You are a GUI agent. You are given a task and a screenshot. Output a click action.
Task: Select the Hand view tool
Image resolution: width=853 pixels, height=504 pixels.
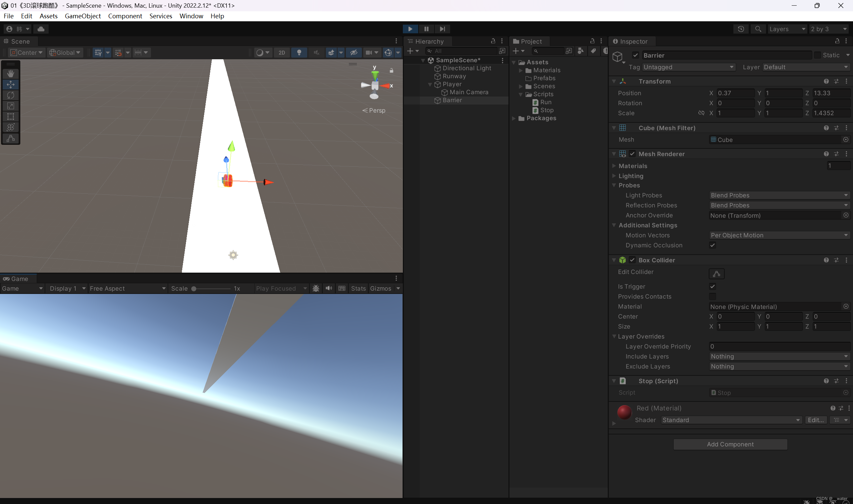(11, 74)
